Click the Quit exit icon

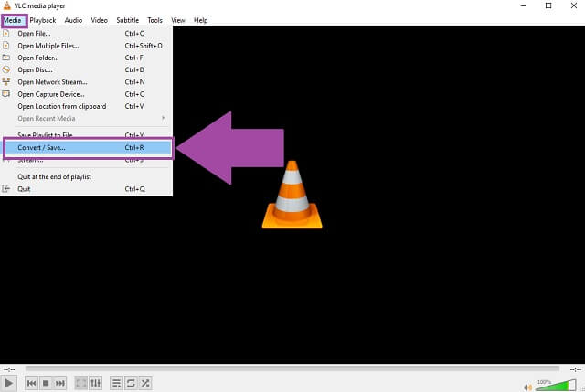coord(6,189)
